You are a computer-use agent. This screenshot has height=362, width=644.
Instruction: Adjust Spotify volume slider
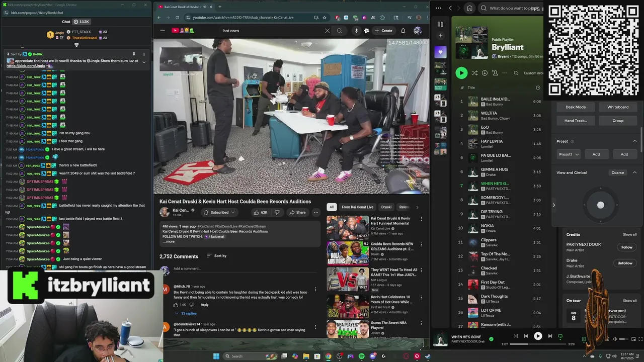point(624,339)
